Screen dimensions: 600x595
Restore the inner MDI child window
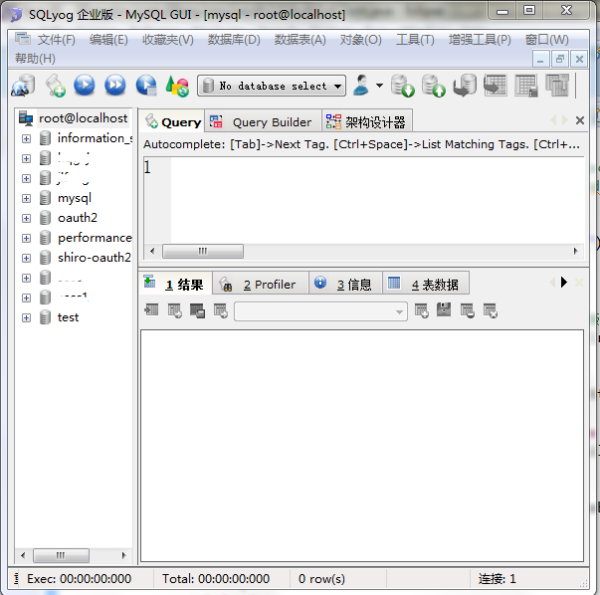(560, 59)
